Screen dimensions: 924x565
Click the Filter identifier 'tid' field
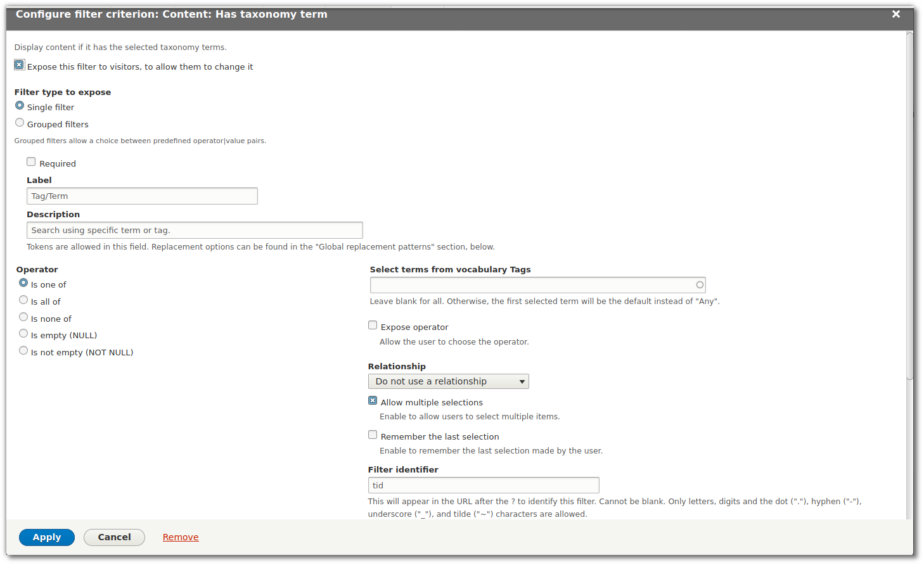[484, 485]
